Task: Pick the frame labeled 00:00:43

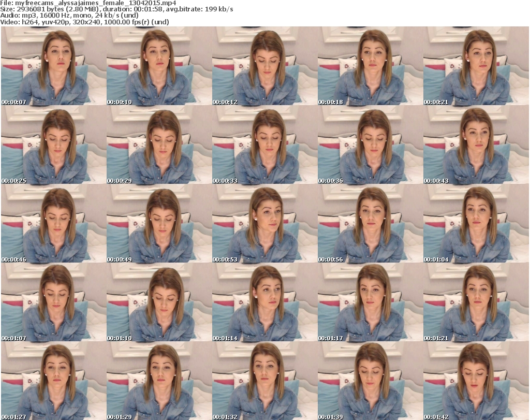Action: click(476, 145)
